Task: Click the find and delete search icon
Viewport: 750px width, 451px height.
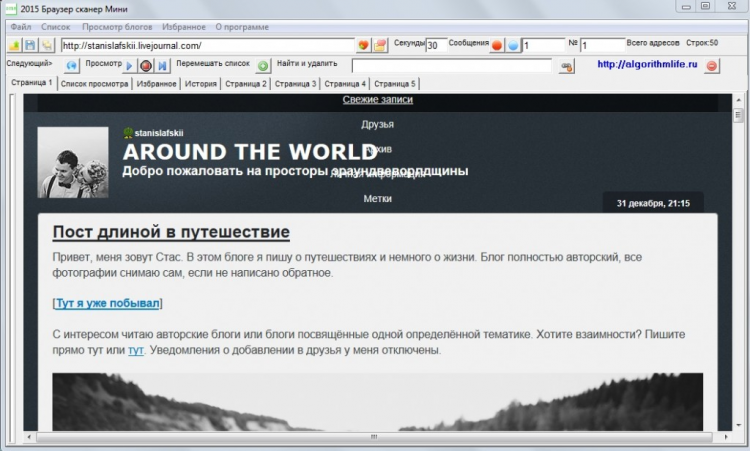Action: tap(567, 66)
